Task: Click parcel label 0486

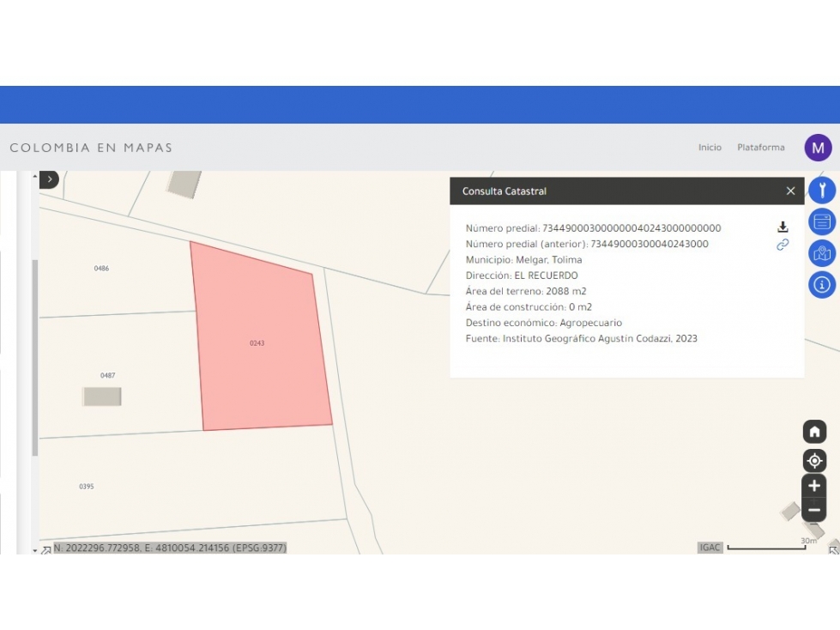Action: tap(101, 269)
